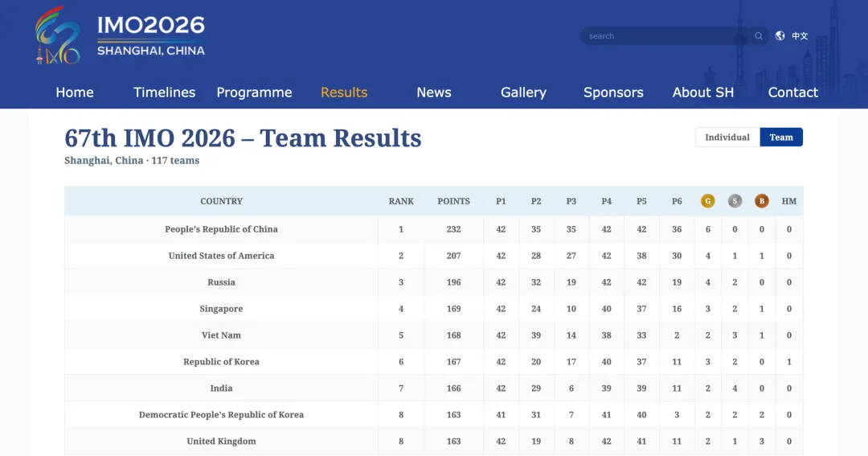Click the RANK column header
Image resolution: width=868 pixels, height=456 pixels.
coord(401,201)
